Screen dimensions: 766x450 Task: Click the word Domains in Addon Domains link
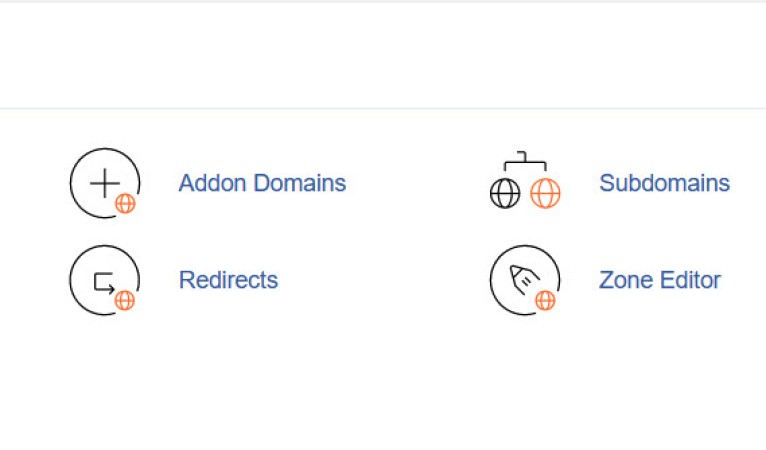click(300, 183)
